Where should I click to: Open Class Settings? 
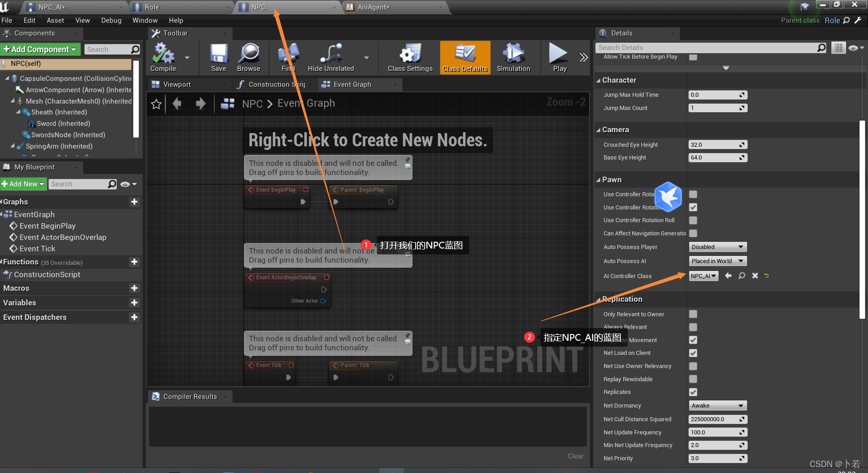coord(410,57)
